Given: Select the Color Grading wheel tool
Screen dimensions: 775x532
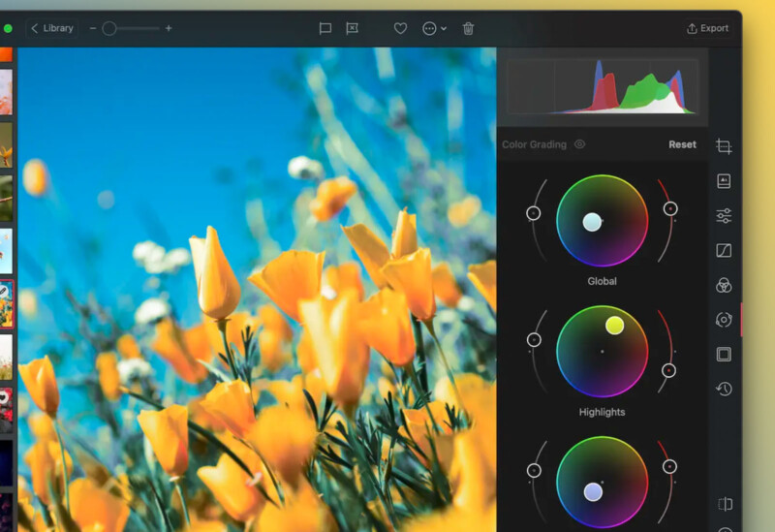Looking at the screenshot, I should (x=724, y=320).
